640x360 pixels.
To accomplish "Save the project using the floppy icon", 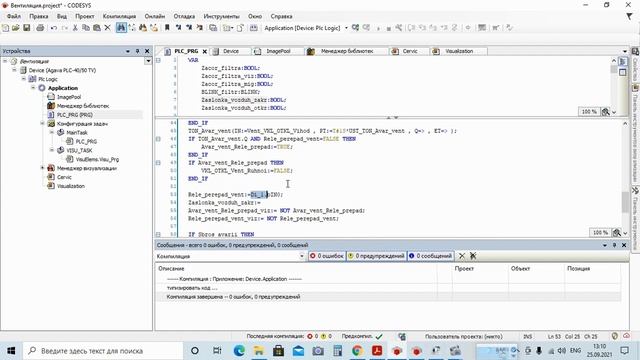I will (27, 28).
